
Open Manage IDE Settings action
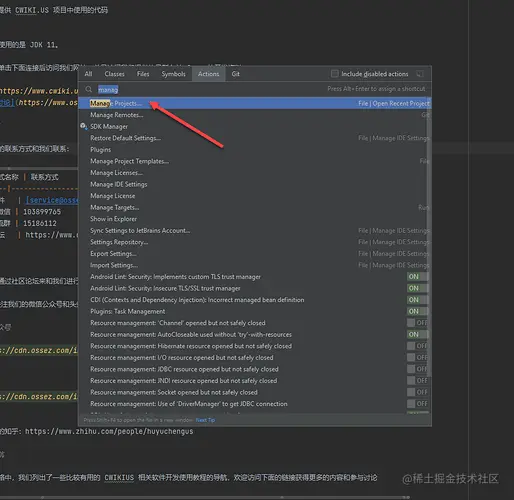click(x=253, y=184)
